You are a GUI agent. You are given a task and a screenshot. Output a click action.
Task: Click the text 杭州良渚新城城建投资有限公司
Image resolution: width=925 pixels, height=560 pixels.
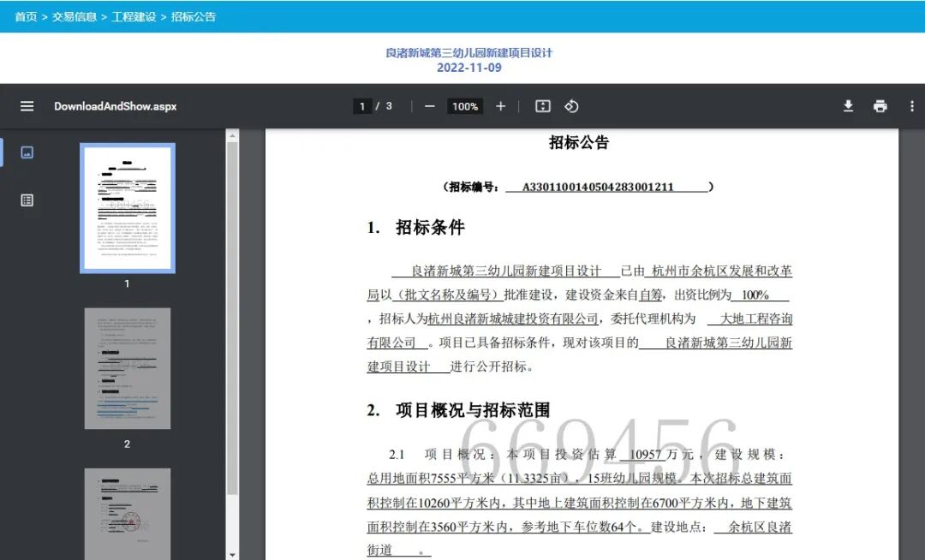pyautogui.click(x=513, y=319)
